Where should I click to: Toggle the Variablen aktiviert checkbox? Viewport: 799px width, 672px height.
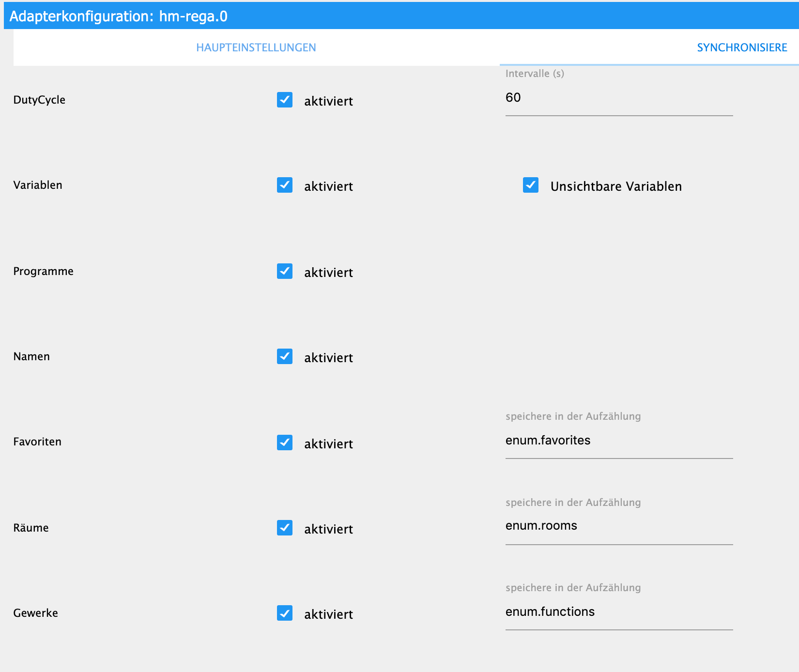tap(285, 185)
